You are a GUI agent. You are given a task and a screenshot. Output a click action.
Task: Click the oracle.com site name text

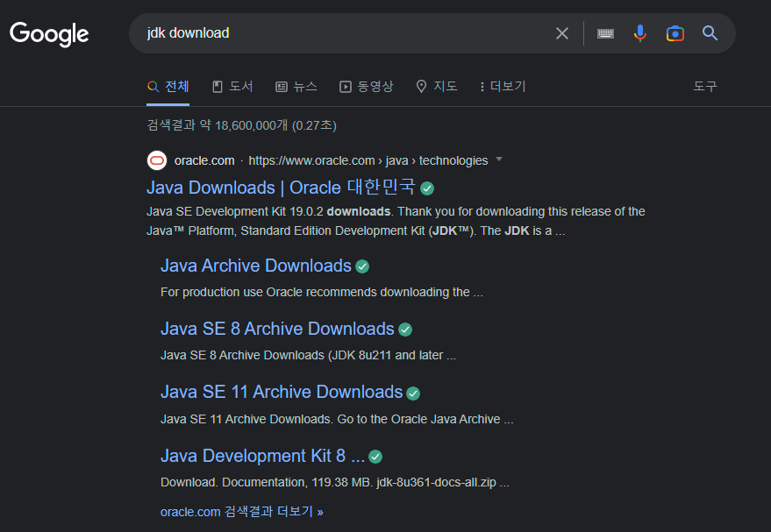[204, 160]
